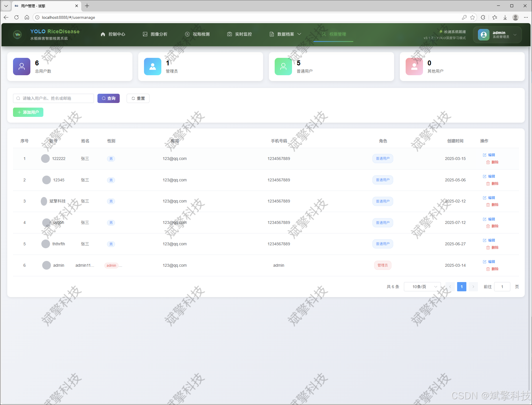The width and height of the screenshot is (532, 405).
Task: Click the site info icon in address bar
Action: [37, 17]
